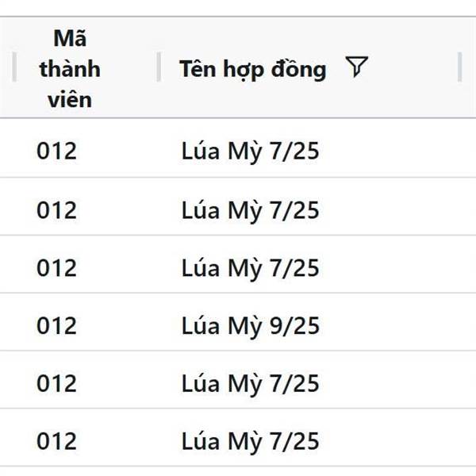Click empty header space right of the filter icon

413,67
